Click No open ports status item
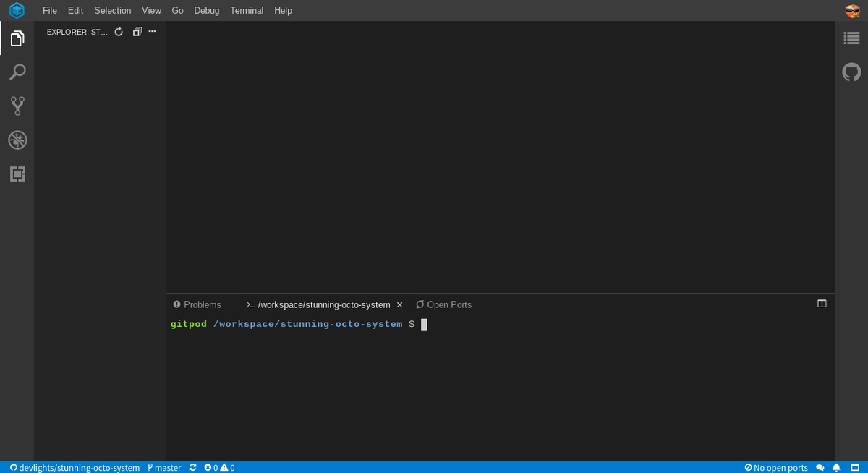The image size is (868, 473). [x=776, y=467]
